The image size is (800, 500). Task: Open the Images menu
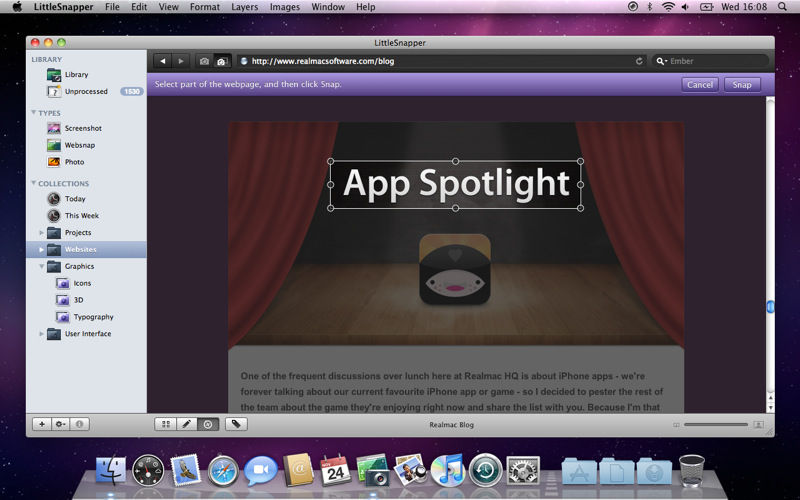[285, 7]
